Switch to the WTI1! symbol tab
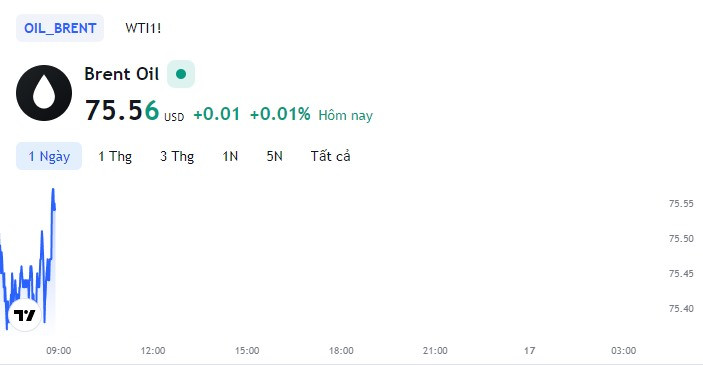Screen dimensions: 703x365 pos(143,28)
